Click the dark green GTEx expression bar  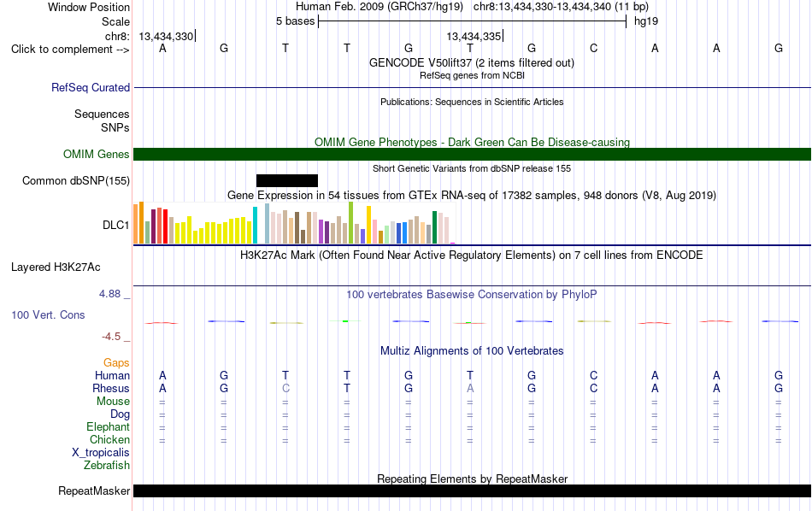(x=434, y=227)
